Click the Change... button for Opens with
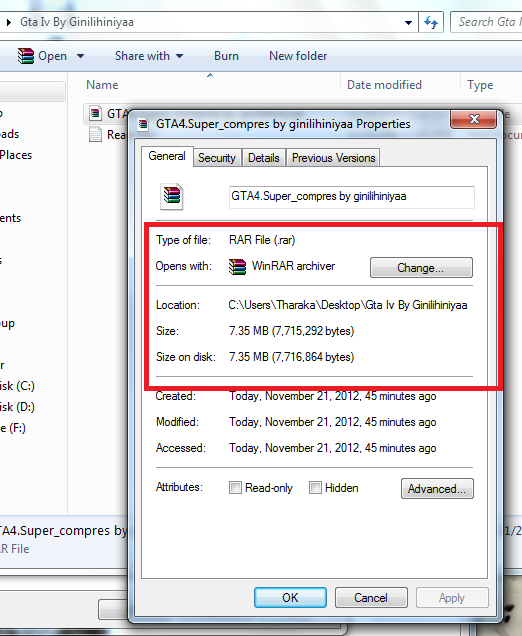This screenshot has height=636, width=522. 421,268
